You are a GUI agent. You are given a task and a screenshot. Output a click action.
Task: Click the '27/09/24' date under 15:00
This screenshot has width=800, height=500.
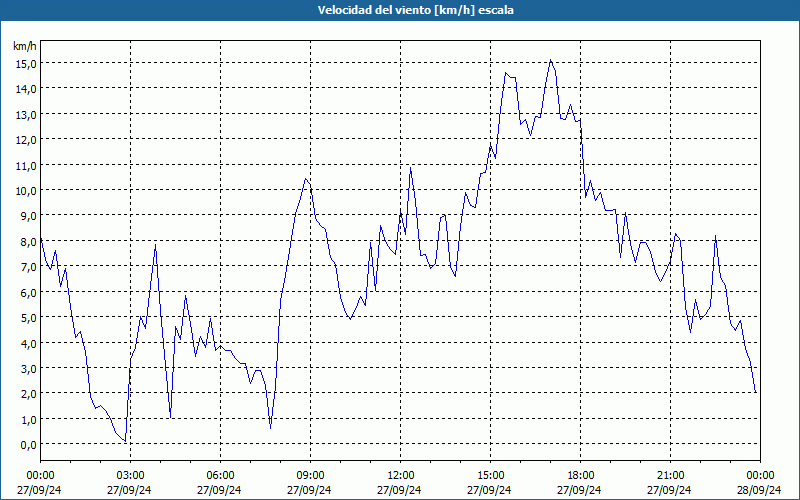click(x=489, y=490)
